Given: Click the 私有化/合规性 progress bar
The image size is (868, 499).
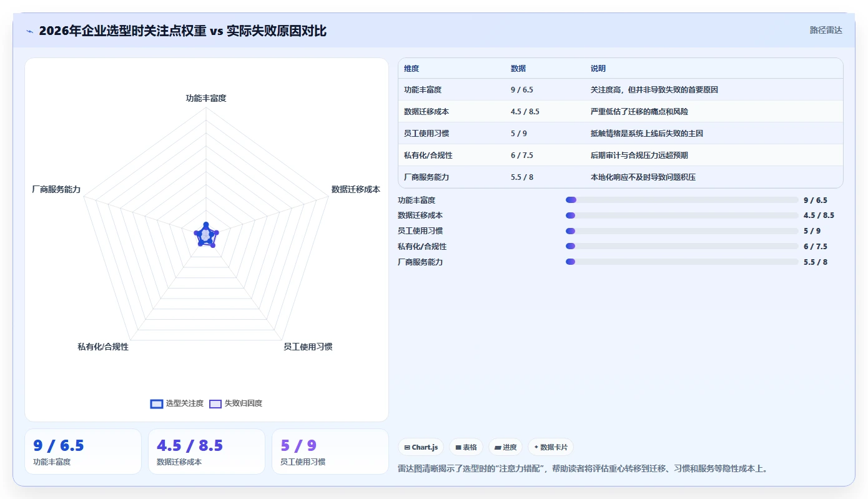Looking at the screenshot, I should click(682, 247).
